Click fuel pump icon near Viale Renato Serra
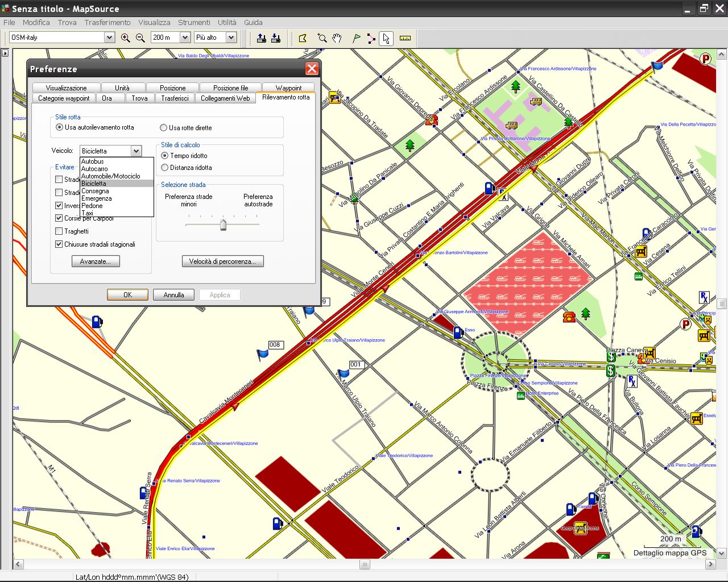 pyautogui.click(x=144, y=492)
